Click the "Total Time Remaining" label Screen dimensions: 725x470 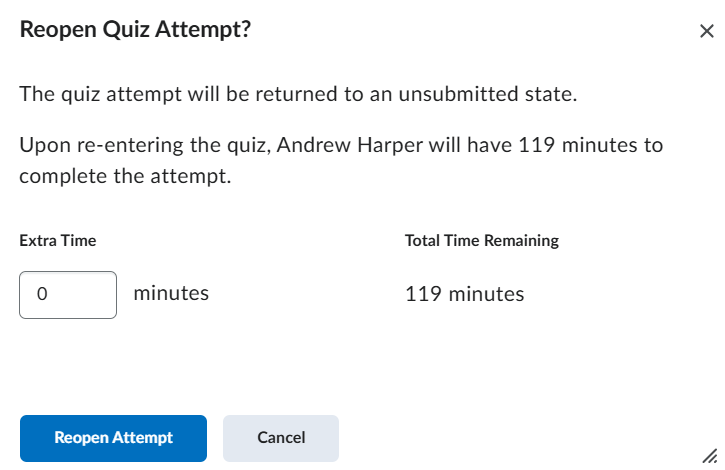click(481, 241)
